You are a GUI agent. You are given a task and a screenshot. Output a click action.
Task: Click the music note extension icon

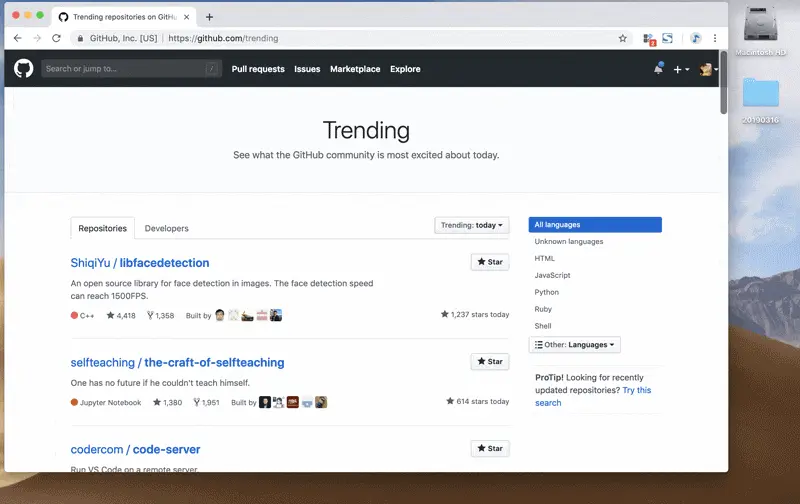(x=695, y=38)
